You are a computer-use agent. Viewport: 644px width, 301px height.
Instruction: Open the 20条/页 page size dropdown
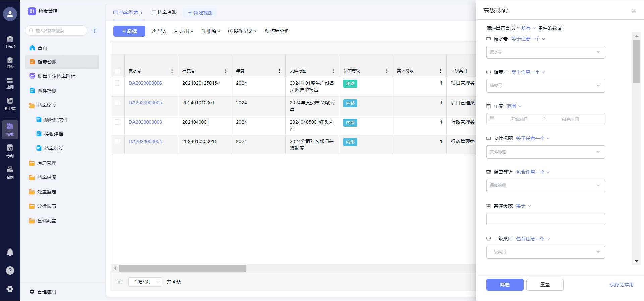pos(145,282)
